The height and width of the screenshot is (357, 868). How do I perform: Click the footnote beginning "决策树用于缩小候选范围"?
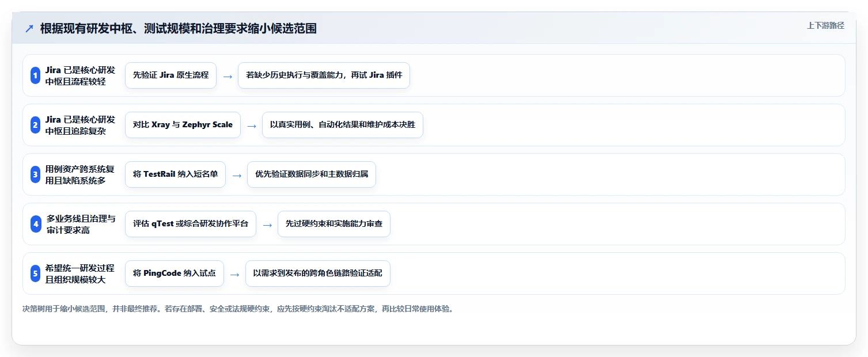pos(238,309)
